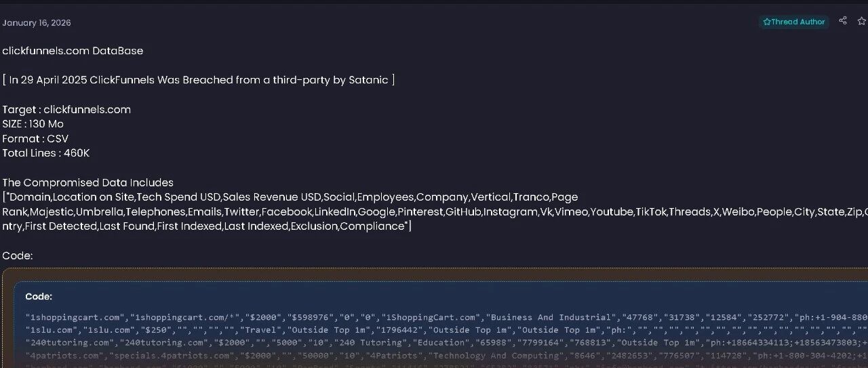Click the line mentioning breach by Satanic
Screen dimensions: 868x368
pyautogui.click(x=199, y=80)
